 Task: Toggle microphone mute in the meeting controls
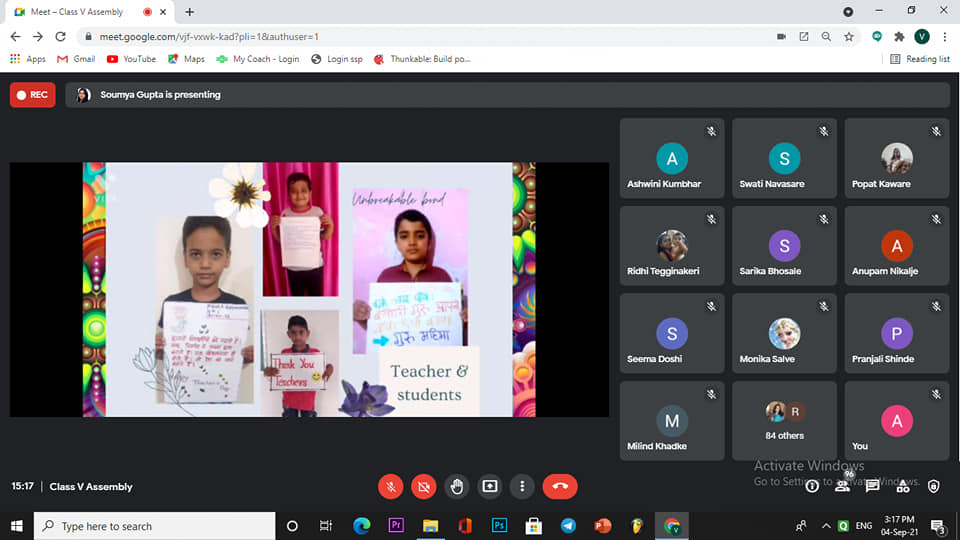(391, 487)
